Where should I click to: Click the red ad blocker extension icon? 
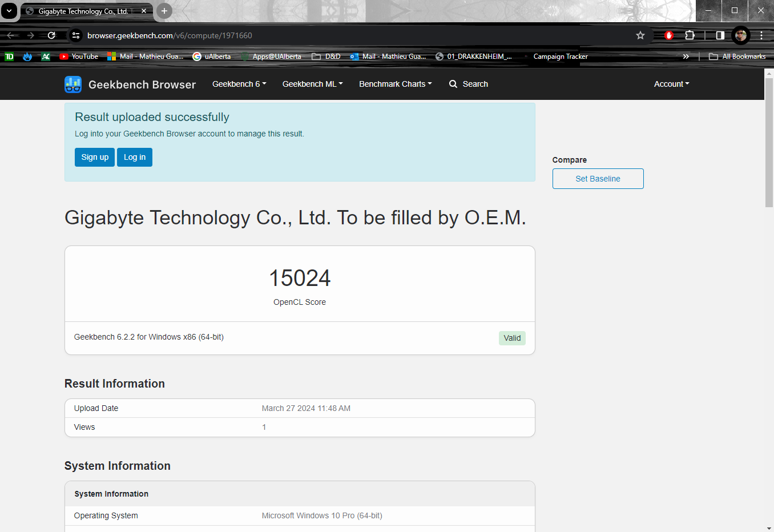[x=669, y=35]
